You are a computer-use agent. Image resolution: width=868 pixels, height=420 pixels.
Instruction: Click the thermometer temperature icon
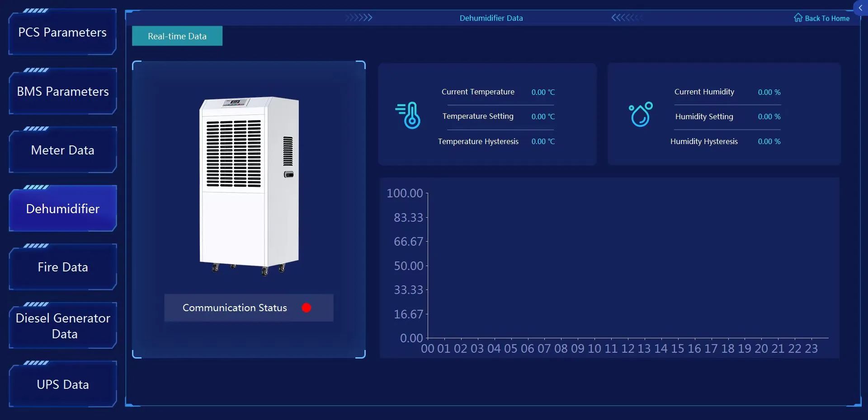(x=408, y=115)
